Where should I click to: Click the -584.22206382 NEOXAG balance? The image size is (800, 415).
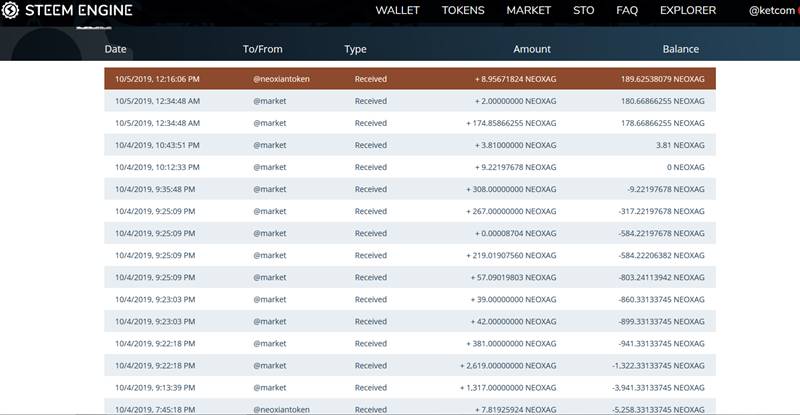661,255
